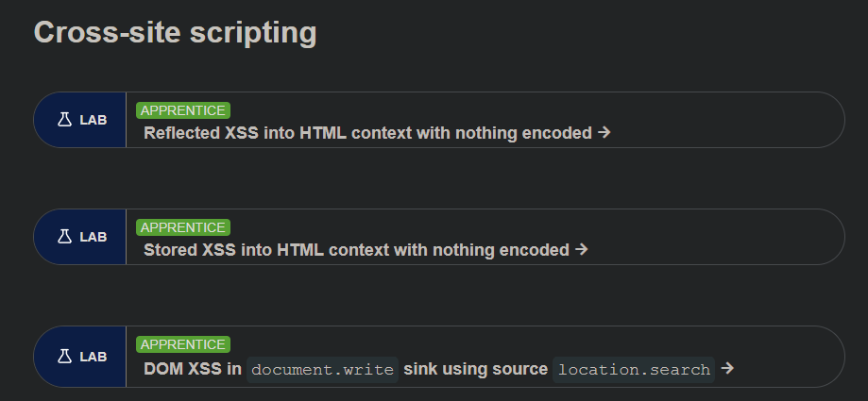Open the 'DOM XSS in' lab title text
Image resolution: width=868 pixels, height=401 pixels.
[193, 369]
